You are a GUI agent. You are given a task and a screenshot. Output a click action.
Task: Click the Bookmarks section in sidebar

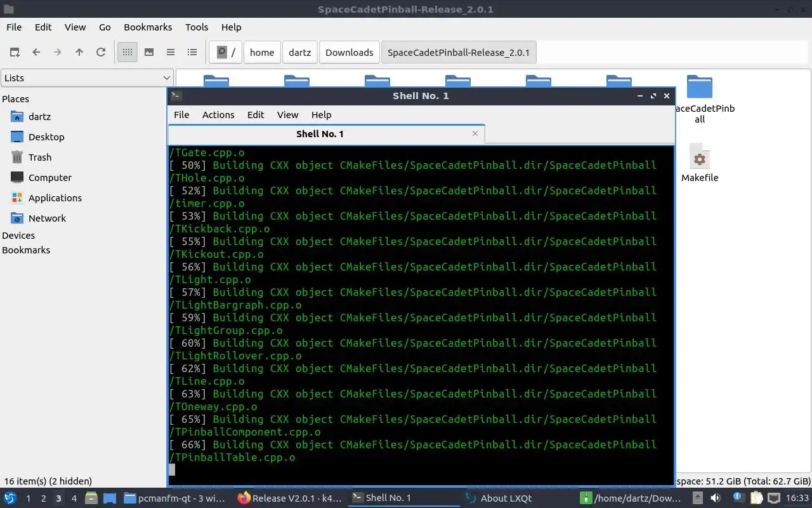(x=26, y=250)
